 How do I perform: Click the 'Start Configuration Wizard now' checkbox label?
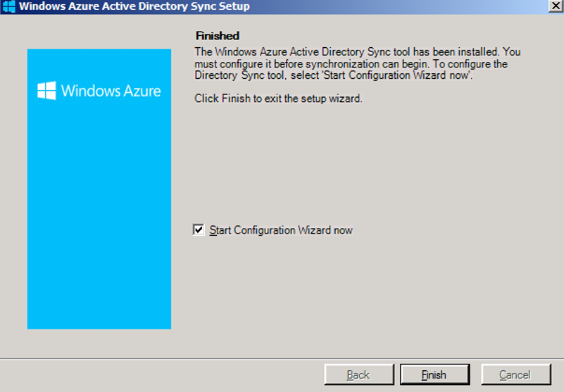[281, 230]
